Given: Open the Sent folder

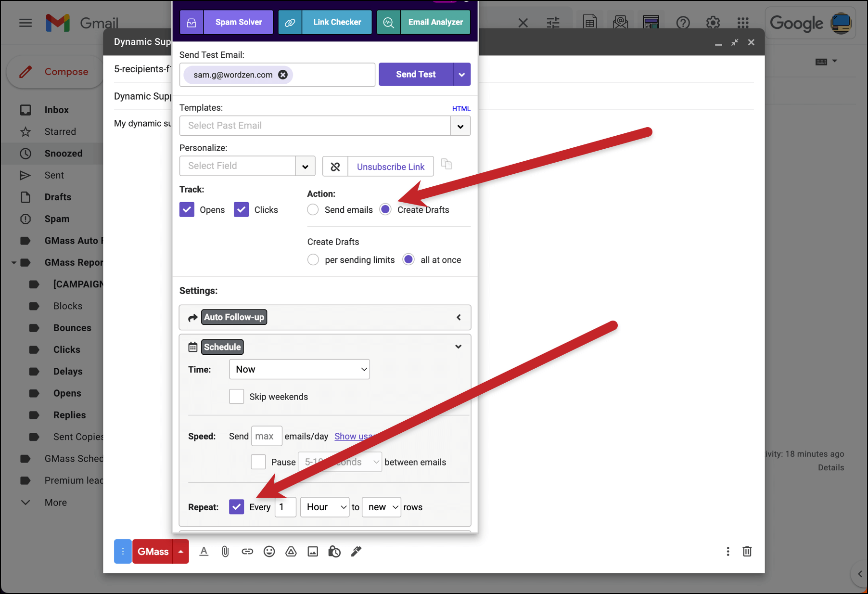Looking at the screenshot, I should pyautogui.click(x=54, y=175).
